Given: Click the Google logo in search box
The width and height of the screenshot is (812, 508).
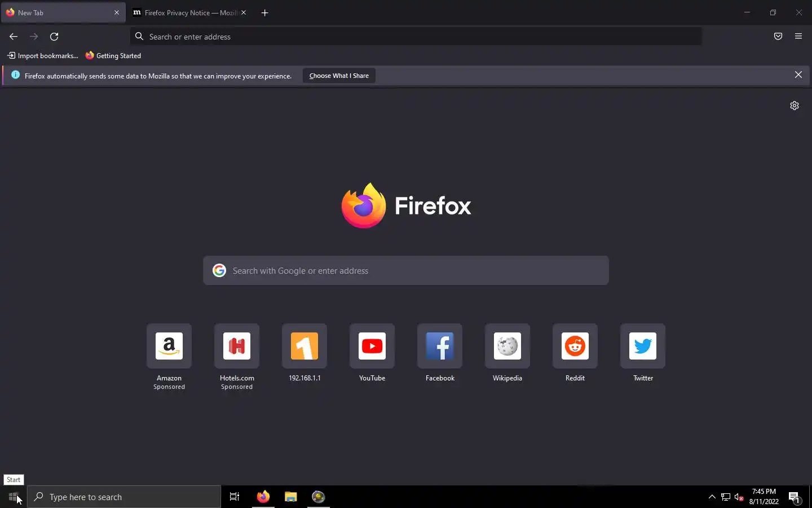Looking at the screenshot, I should (219, 270).
